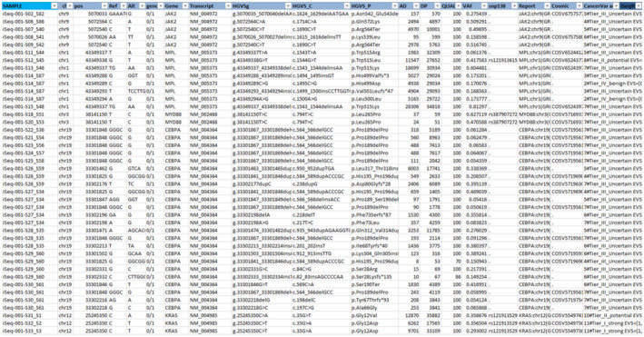Click the MYD88 cell for iSeq-001-518_551

[x=173, y=114]
